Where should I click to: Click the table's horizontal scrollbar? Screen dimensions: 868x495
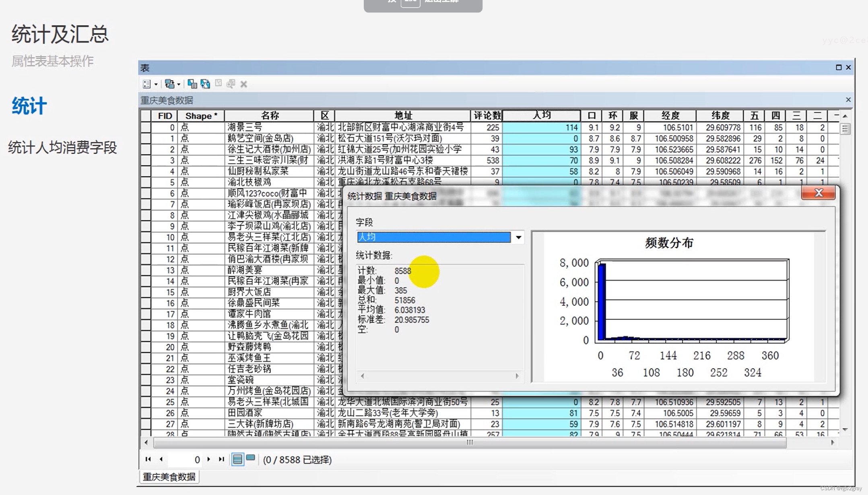469,443
